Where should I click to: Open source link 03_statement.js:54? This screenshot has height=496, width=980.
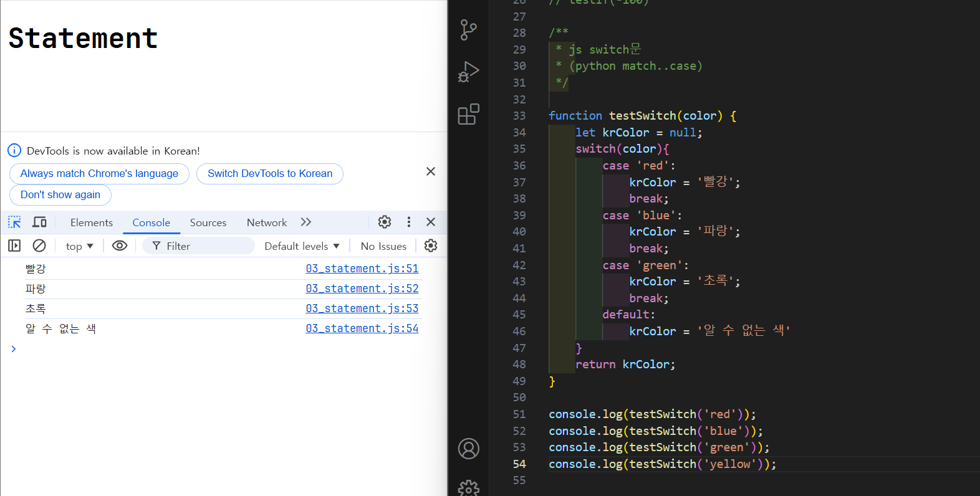coord(362,328)
